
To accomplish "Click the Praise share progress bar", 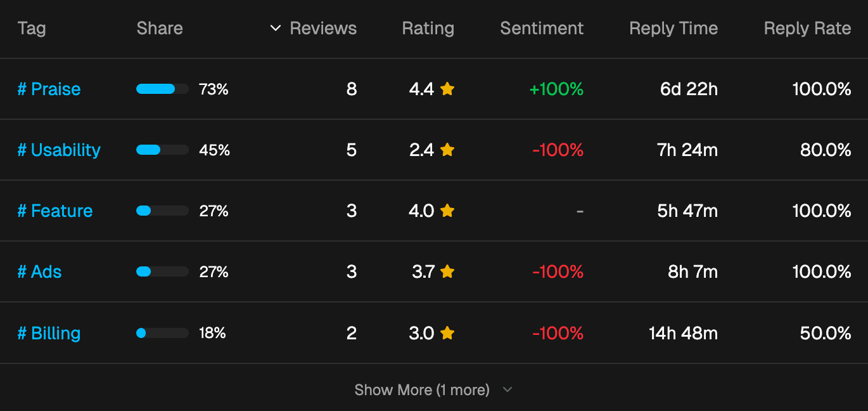I will 162,89.
